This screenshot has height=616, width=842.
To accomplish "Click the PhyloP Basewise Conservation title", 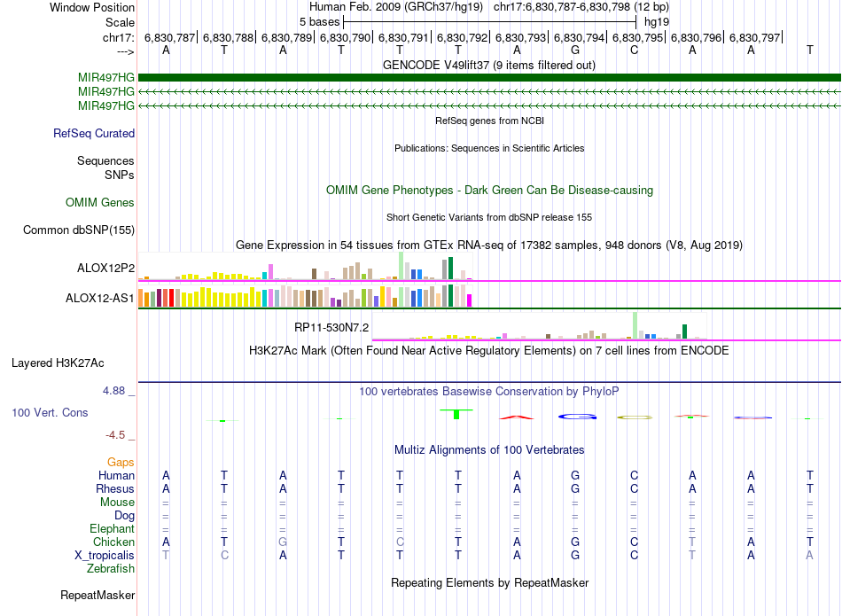I will 489,392.
